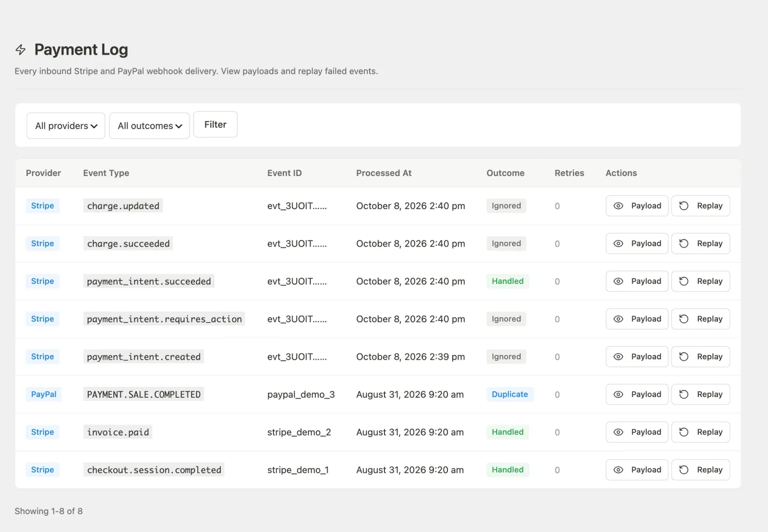View payload for payment_intent.created event
This screenshot has width=768, height=532.
tap(637, 357)
